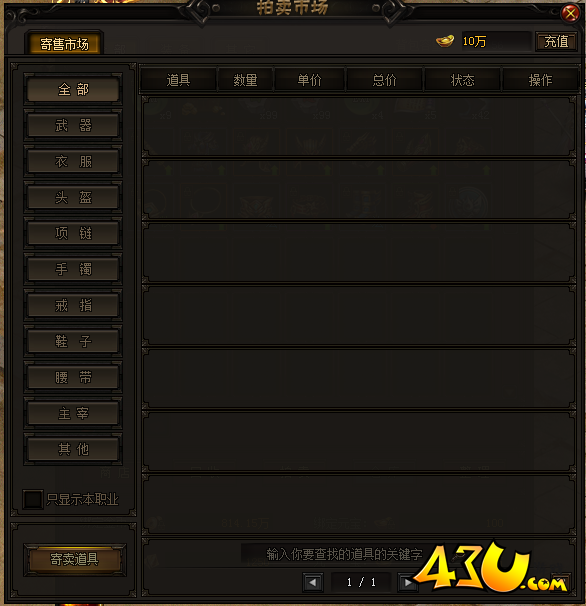Sort by 单价 column header
586x606 pixels.
pyautogui.click(x=310, y=80)
